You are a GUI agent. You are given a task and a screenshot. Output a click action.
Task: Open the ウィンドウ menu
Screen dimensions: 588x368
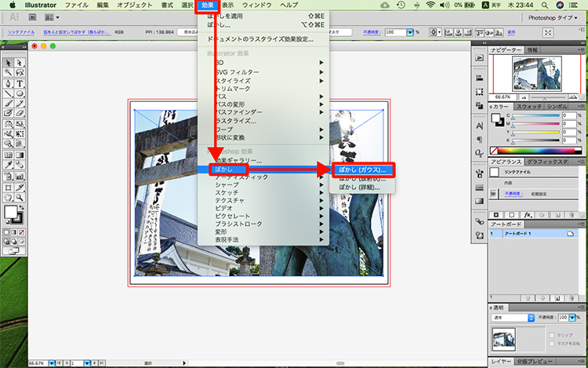[x=256, y=5]
